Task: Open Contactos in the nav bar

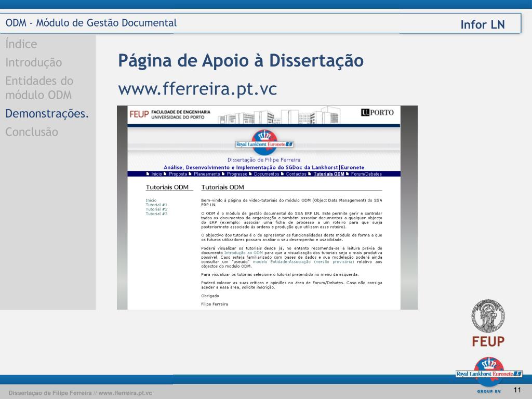Action: coord(296,174)
